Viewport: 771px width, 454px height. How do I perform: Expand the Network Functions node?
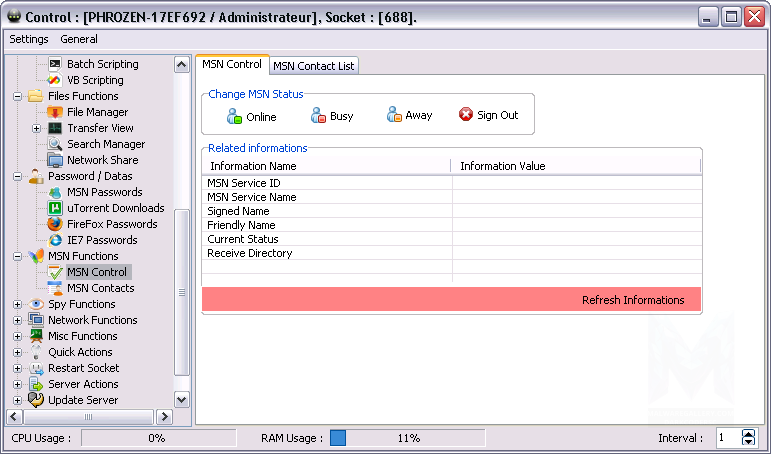tap(17, 320)
